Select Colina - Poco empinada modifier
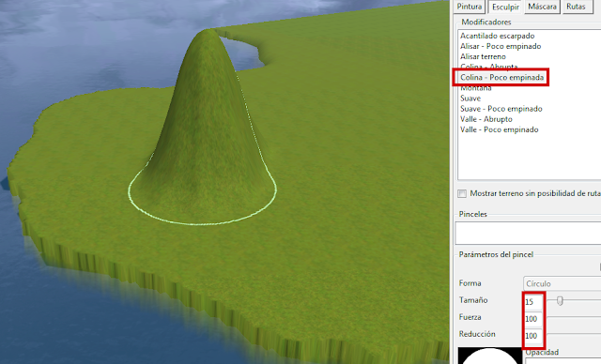 [501, 77]
